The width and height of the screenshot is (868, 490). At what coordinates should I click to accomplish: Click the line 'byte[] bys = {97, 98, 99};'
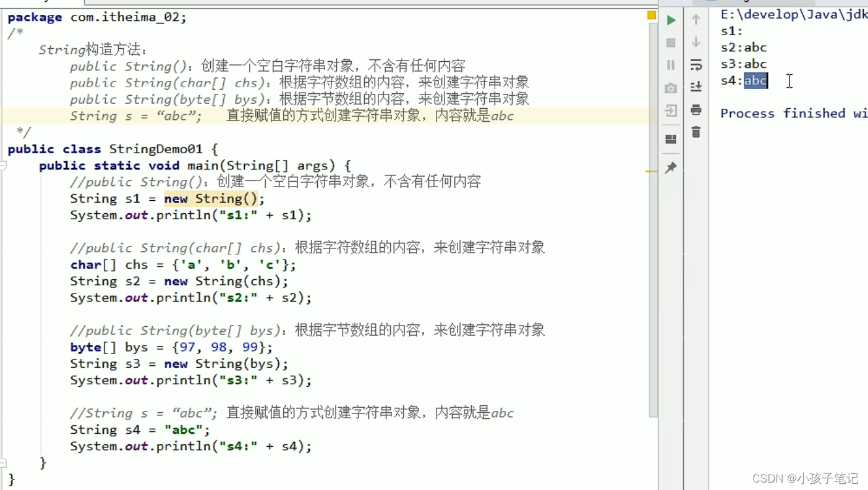(171, 347)
